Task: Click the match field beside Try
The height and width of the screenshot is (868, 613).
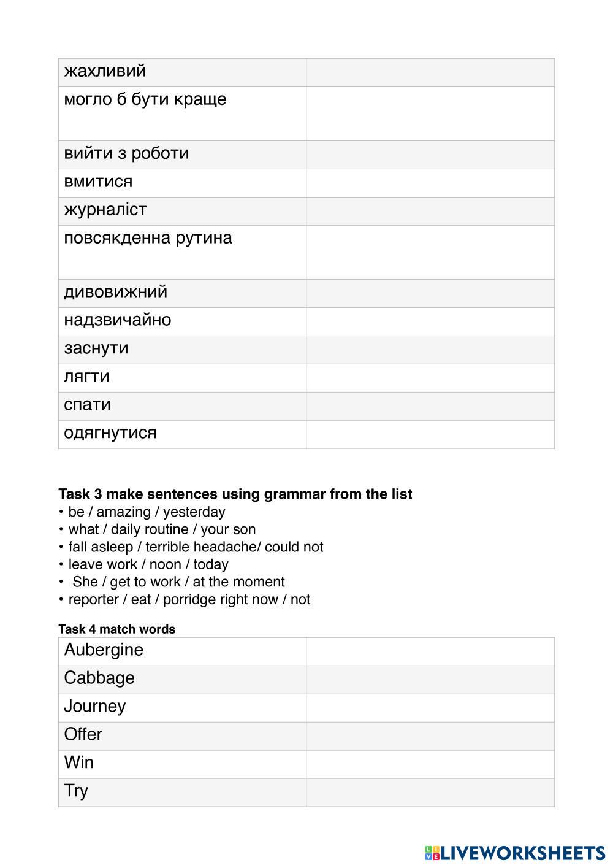Action: [x=430, y=793]
